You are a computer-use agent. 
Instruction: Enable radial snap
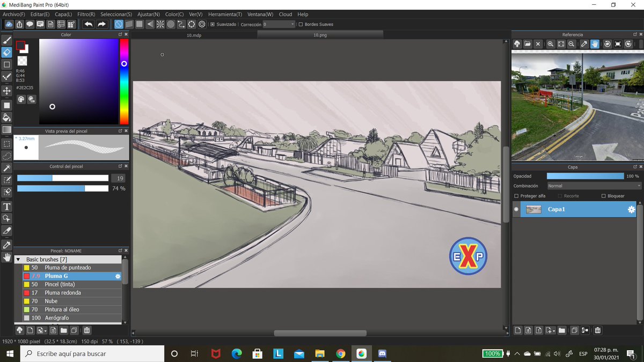160,24
